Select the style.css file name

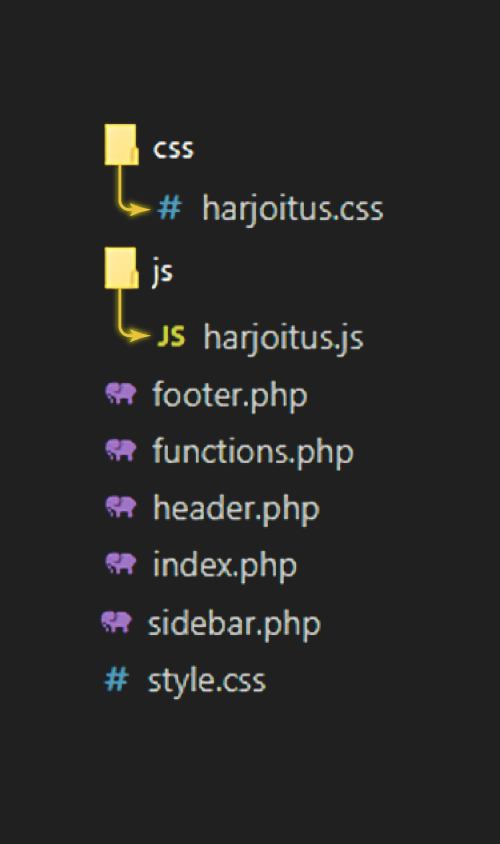[207, 681]
